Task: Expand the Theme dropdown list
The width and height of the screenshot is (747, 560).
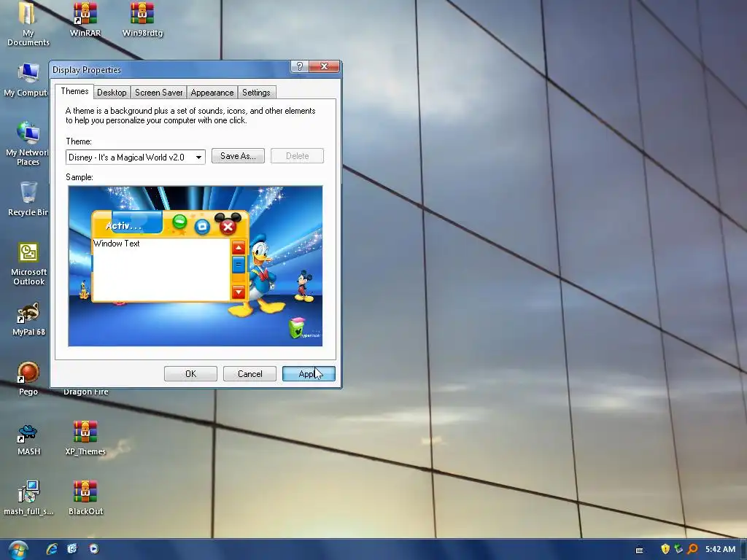Action: (x=198, y=157)
